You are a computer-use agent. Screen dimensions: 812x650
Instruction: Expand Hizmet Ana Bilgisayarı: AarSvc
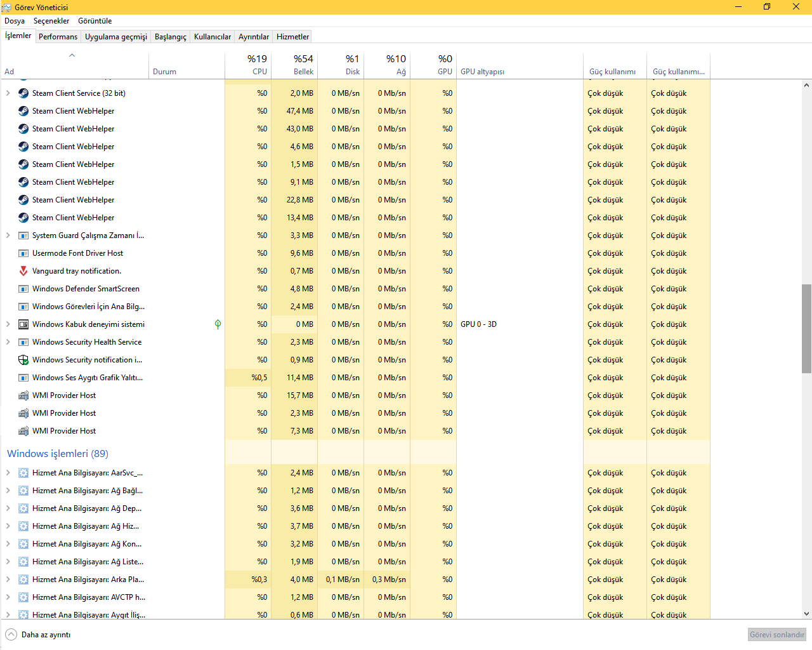(8, 473)
